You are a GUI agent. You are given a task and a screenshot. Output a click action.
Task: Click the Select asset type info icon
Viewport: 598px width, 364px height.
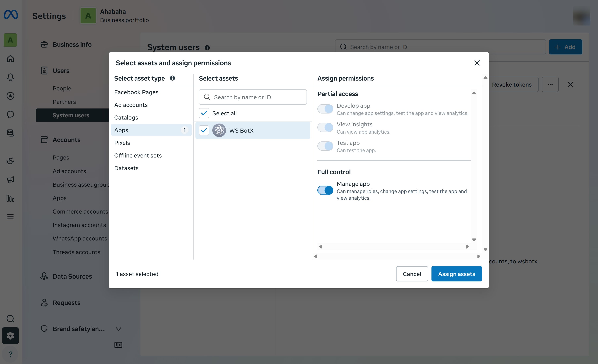(x=172, y=78)
